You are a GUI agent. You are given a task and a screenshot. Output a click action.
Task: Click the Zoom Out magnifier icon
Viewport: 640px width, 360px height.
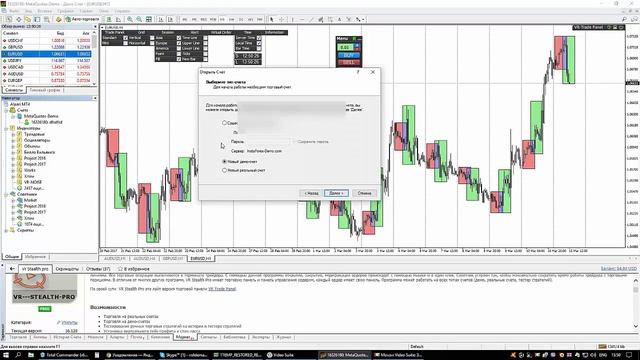click(139, 19)
